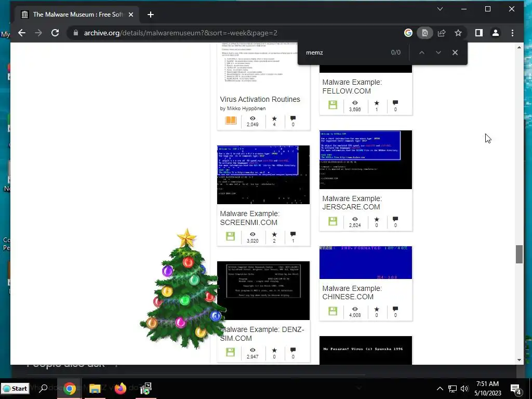This screenshot has width=532, height=399.
Task: Click the favorites star on SCREENMI.COM
Action: 274,234
